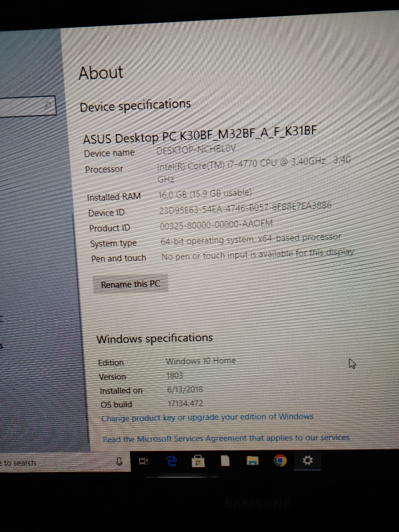Click the 16.0 GB installed RAM value
Viewport: 399px width, 532px height.
pyautogui.click(x=205, y=193)
